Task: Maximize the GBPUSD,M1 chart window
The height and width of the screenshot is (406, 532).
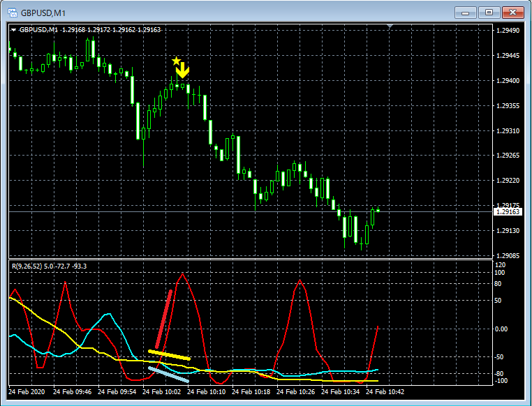Action: (x=489, y=13)
